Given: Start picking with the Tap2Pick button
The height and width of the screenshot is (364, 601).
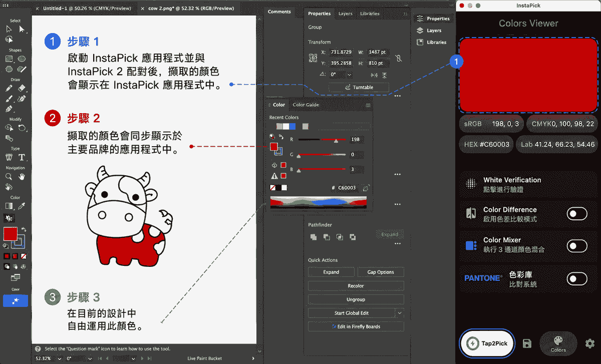Looking at the screenshot, I should coord(487,343).
